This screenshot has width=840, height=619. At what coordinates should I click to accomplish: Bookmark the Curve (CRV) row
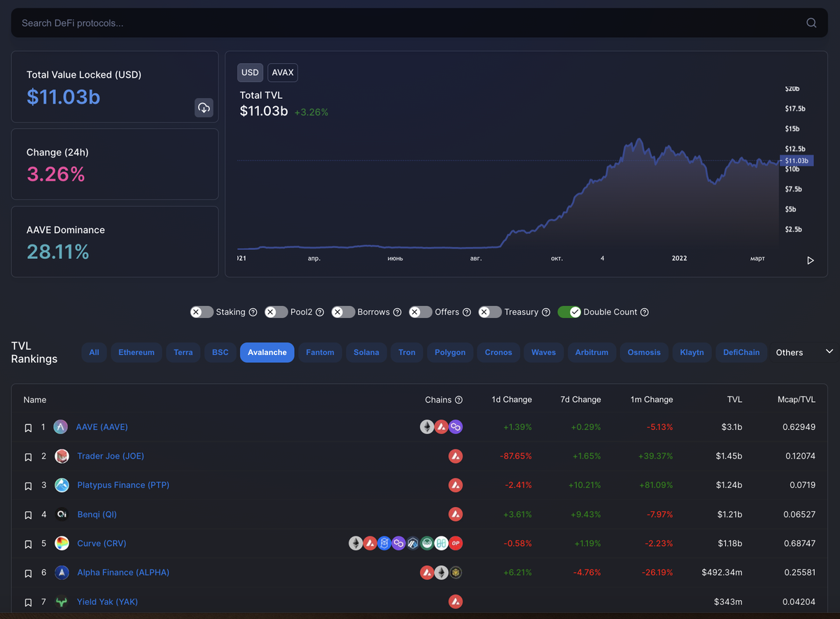[x=29, y=544]
